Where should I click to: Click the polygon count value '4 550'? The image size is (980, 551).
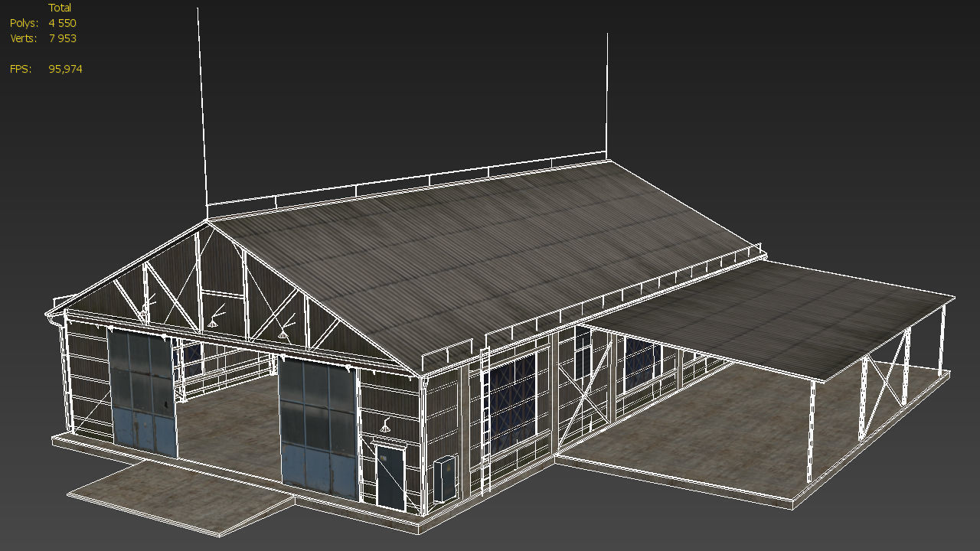(x=62, y=23)
